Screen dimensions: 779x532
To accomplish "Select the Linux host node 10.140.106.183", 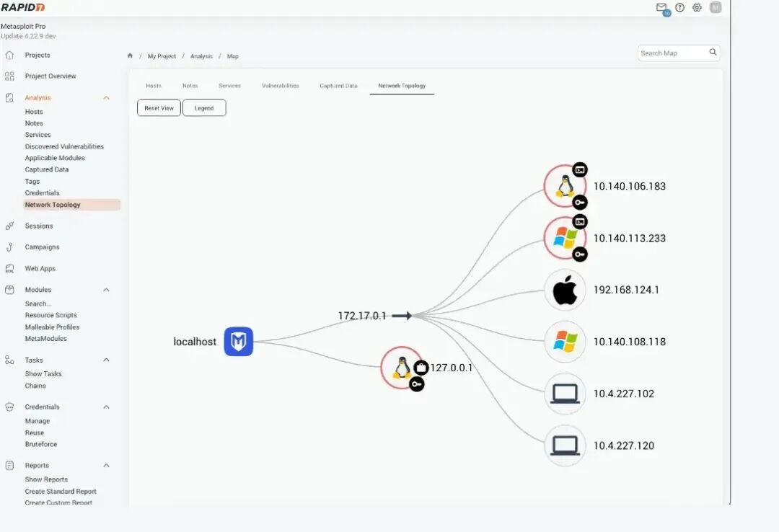I will pyautogui.click(x=565, y=185).
